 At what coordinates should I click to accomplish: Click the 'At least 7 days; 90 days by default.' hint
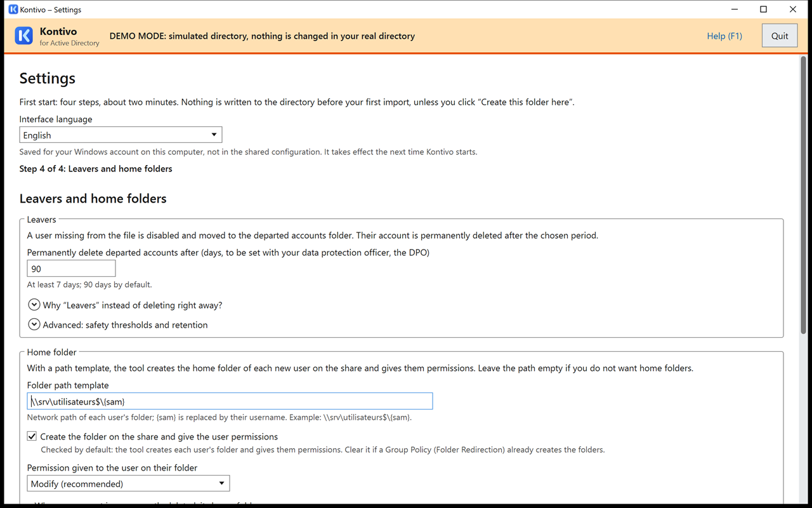coord(89,284)
